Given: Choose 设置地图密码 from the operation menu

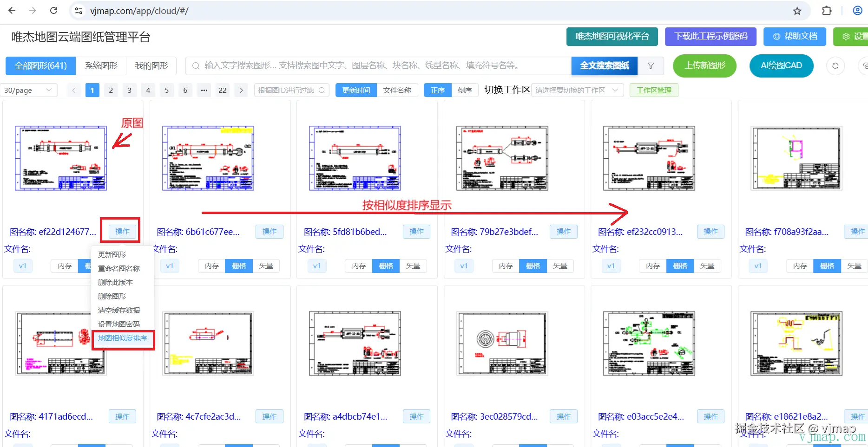Looking at the screenshot, I should (123, 324).
